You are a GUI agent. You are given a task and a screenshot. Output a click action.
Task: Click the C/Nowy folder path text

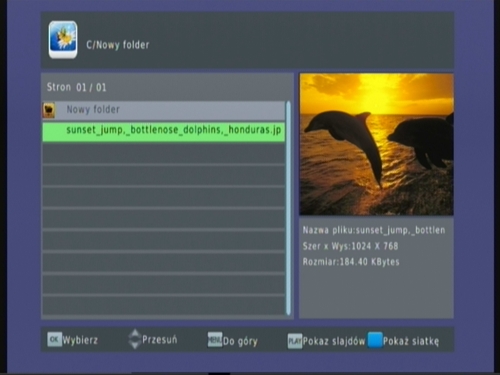(118, 45)
